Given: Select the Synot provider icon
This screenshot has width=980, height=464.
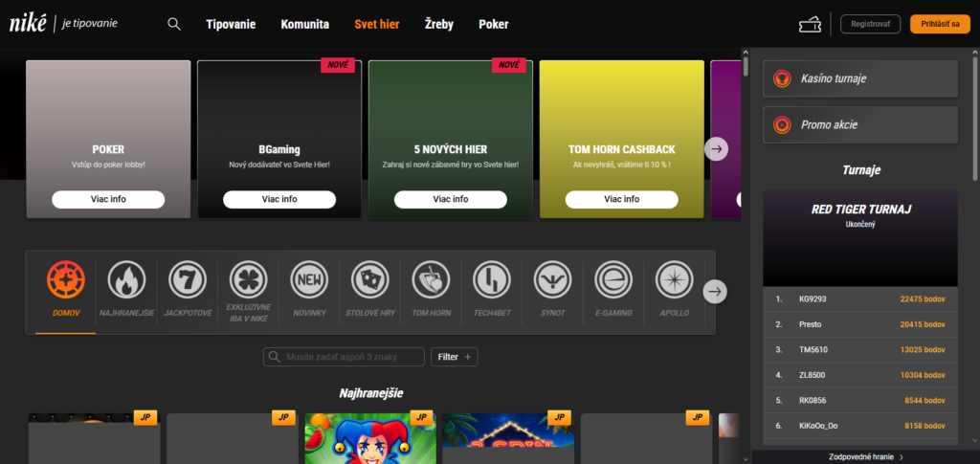Looking at the screenshot, I should (x=552, y=279).
